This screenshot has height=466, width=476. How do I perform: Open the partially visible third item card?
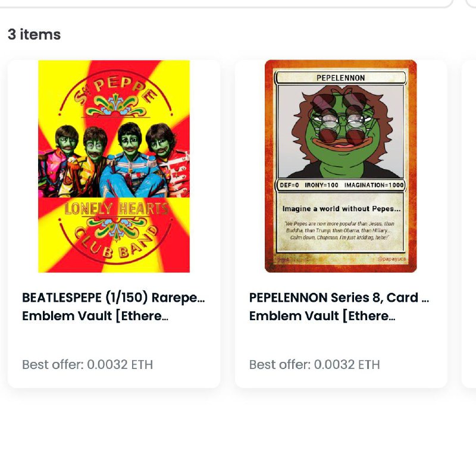pos(469,224)
